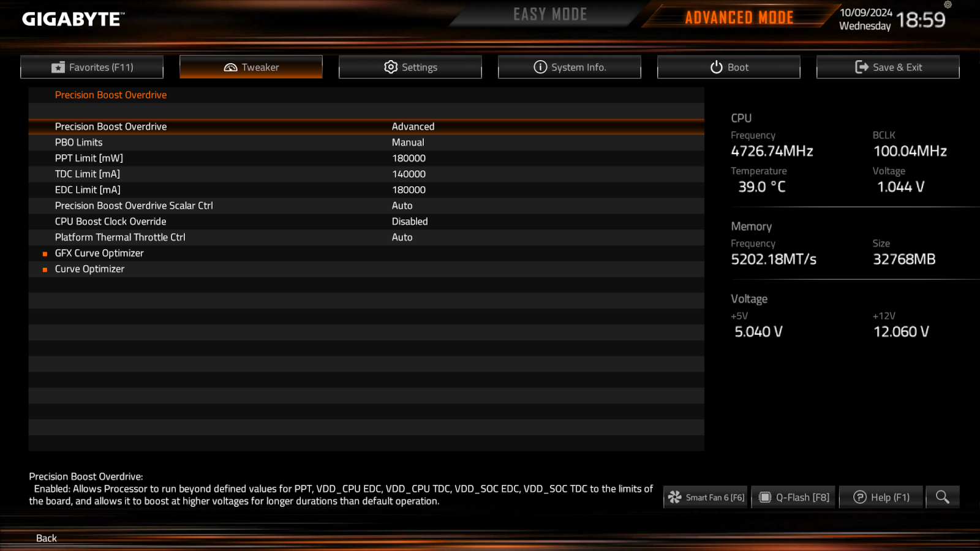Click Back at the bottom left

(x=47, y=538)
